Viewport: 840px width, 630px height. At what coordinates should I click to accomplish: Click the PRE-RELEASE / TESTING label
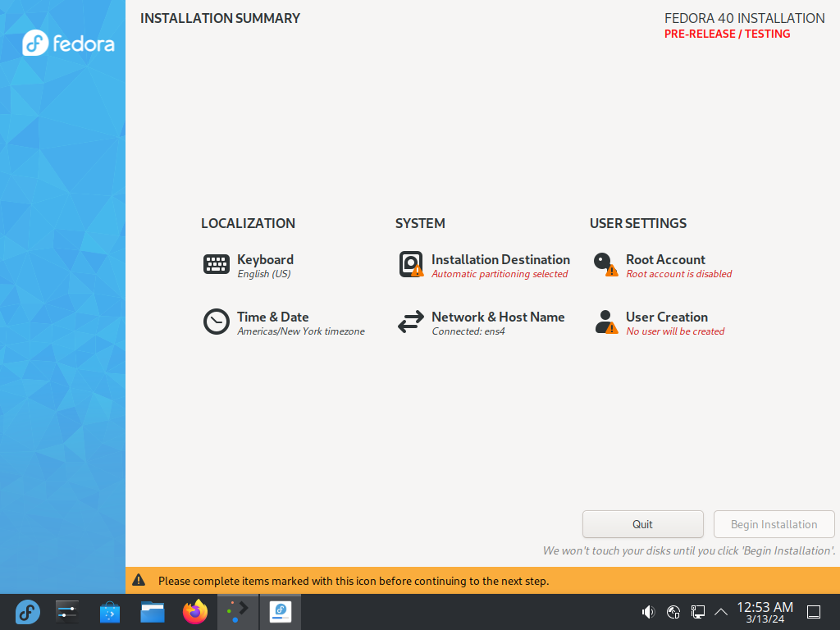point(727,34)
